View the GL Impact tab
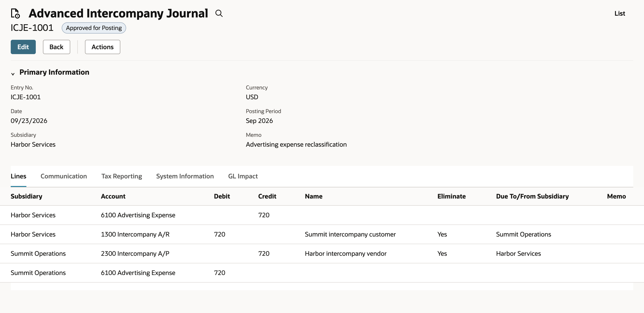This screenshot has height=313, width=644. 243,176
